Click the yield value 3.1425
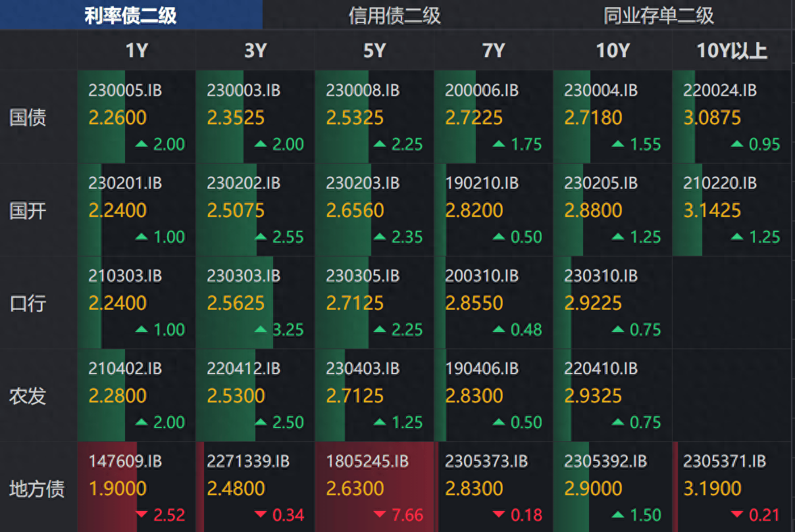Screen dimensions: 795x532 click(x=712, y=210)
